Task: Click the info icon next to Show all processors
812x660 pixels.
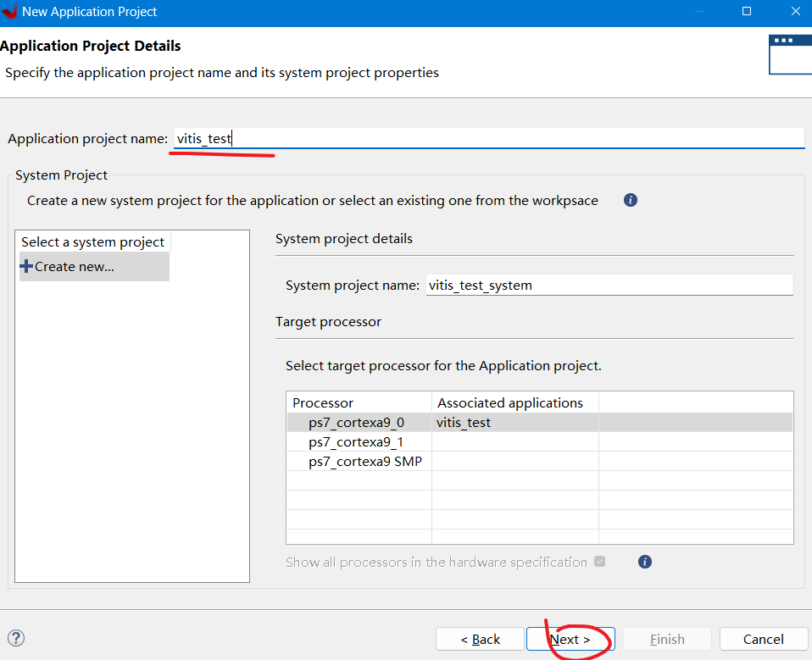Action: click(644, 562)
